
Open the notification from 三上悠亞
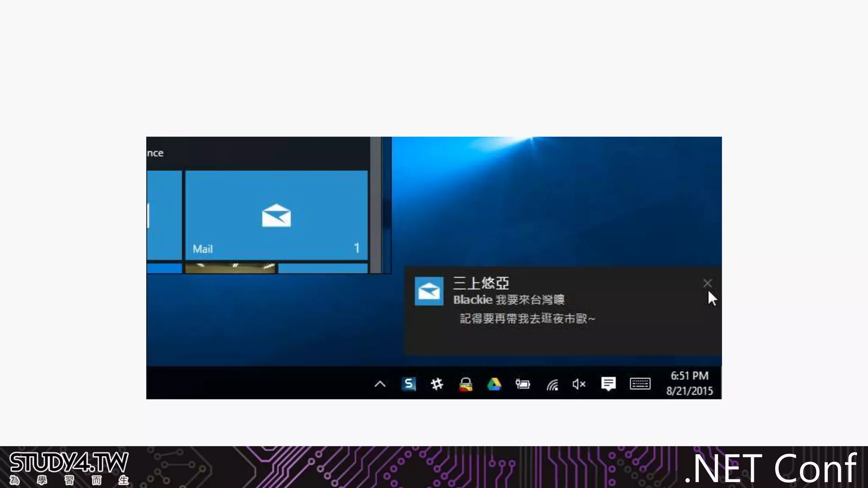(x=481, y=283)
